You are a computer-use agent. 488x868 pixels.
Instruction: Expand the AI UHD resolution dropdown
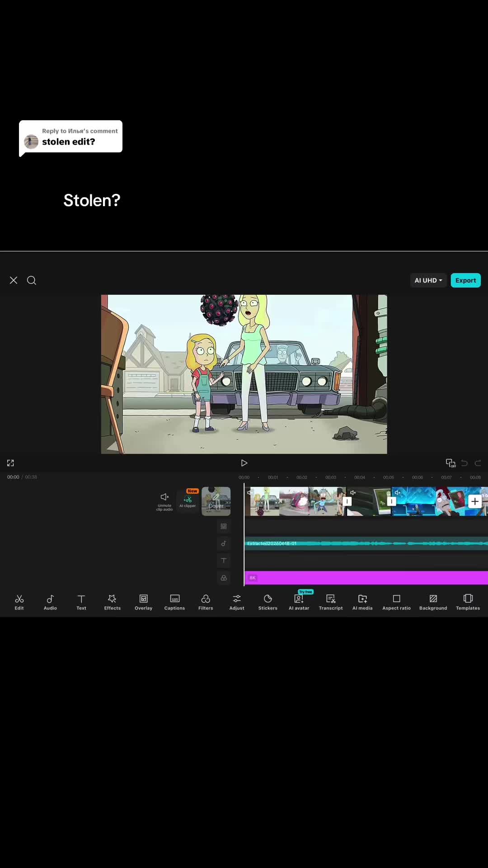click(428, 280)
